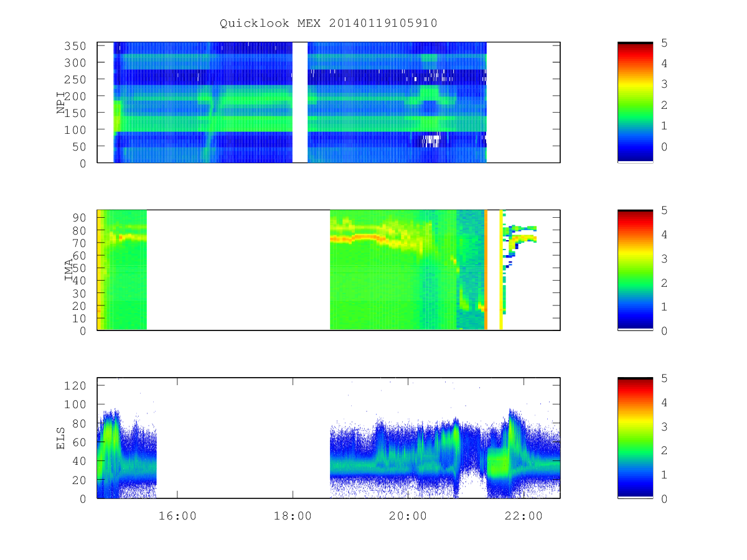Viewport: 747px width, 560px height.
Task: Click the 22:00 time tick label
Action: 523,516
